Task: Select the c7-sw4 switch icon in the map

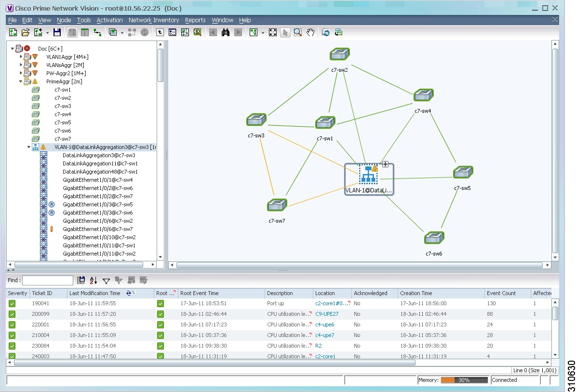Action: (424, 95)
